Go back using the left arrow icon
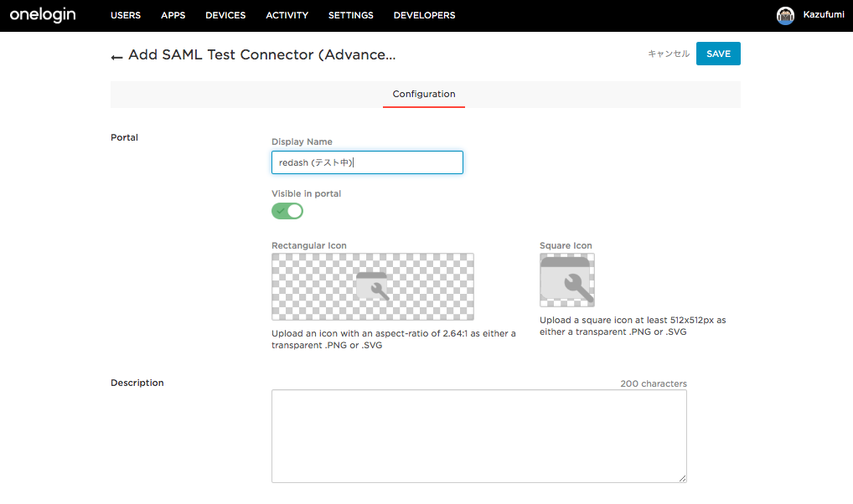Viewport: 853px width, 504px height. point(116,57)
